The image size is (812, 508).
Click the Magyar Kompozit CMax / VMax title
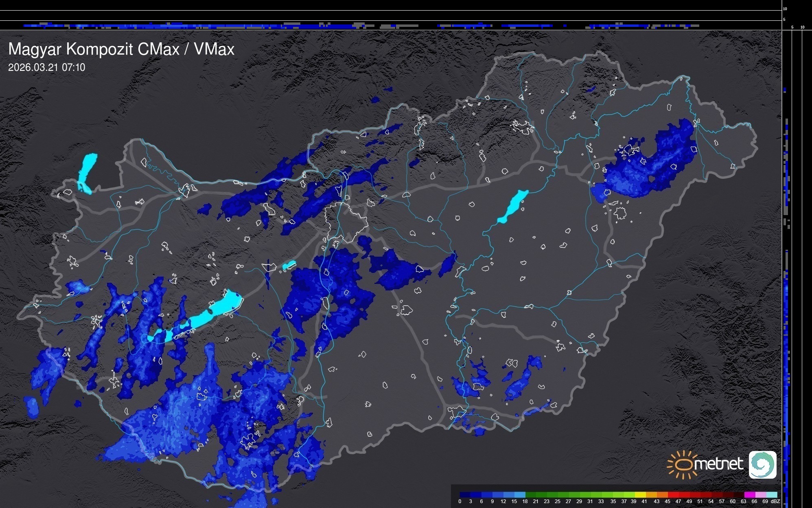[121, 49]
